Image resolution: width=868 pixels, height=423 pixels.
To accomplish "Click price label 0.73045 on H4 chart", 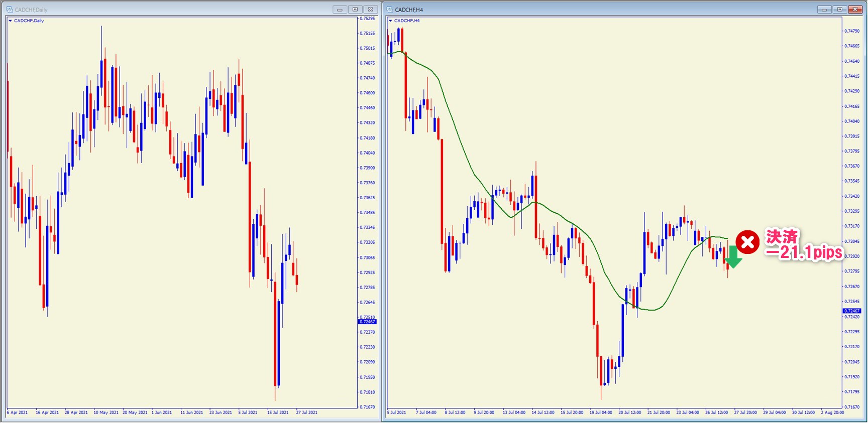I will coord(852,241).
